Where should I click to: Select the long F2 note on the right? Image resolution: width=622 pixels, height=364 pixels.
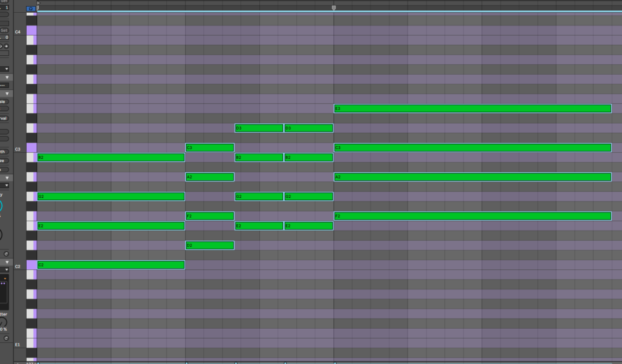[x=472, y=216]
